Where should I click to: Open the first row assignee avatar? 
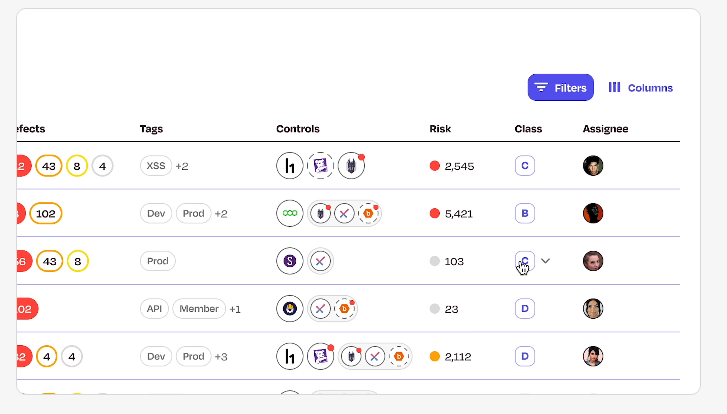593,166
